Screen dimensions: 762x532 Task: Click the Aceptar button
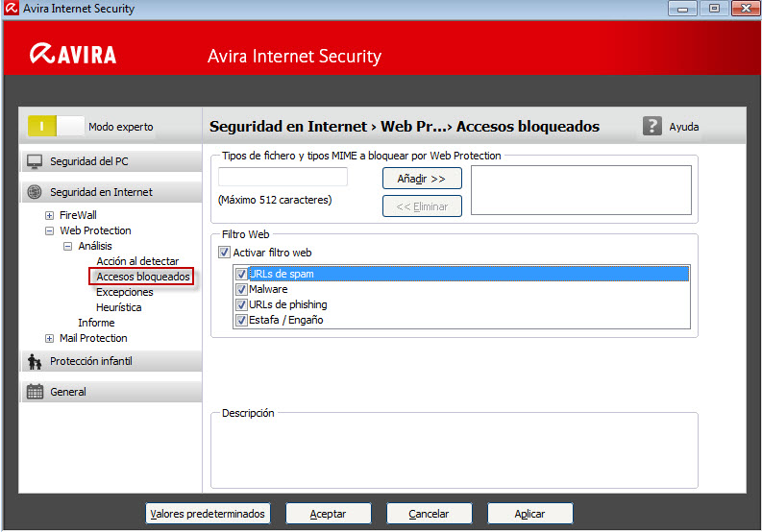(328, 514)
